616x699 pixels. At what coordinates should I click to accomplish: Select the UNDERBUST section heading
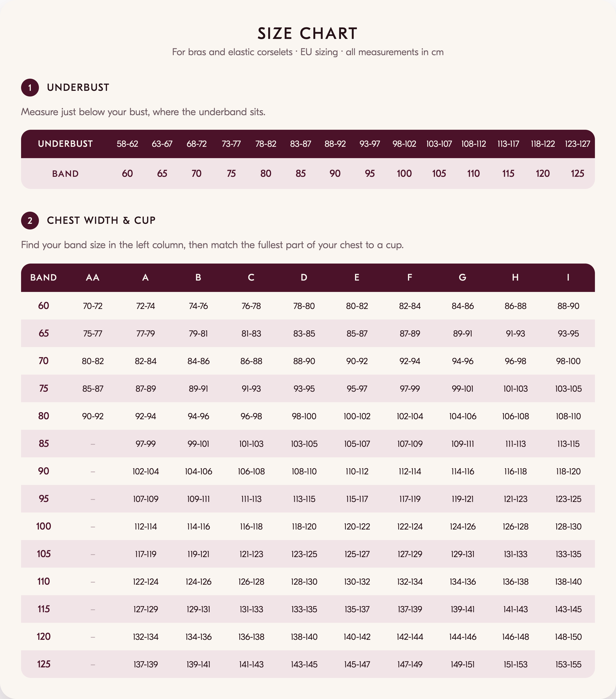(x=78, y=88)
